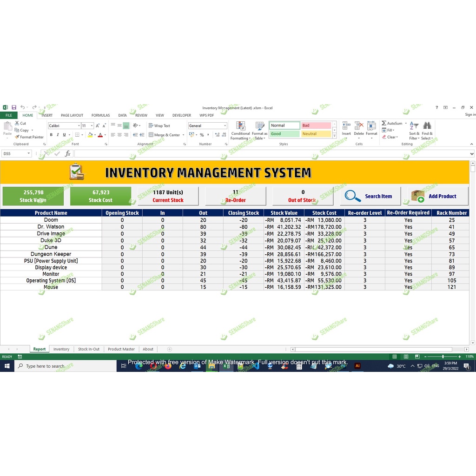Open the FORMULAS ribbon tab

point(100,115)
